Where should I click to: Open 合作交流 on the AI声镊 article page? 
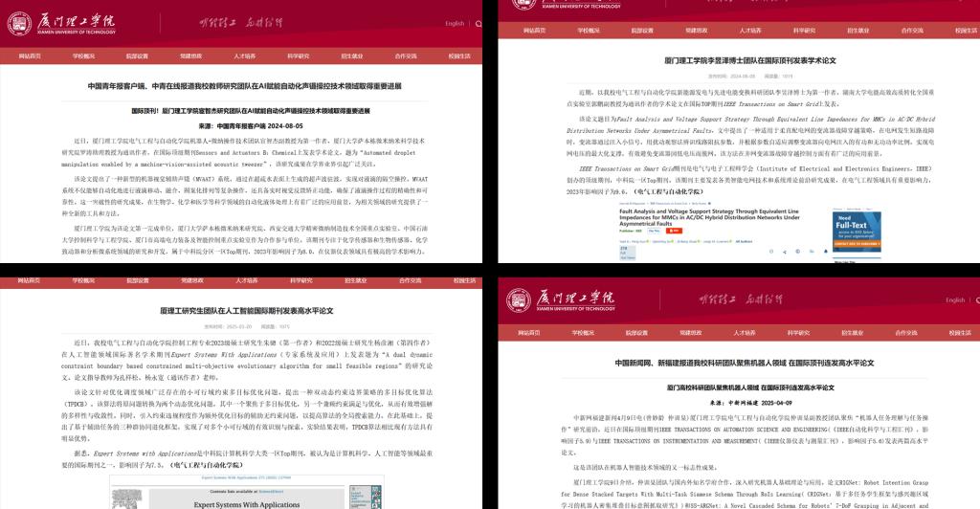point(406,56)
